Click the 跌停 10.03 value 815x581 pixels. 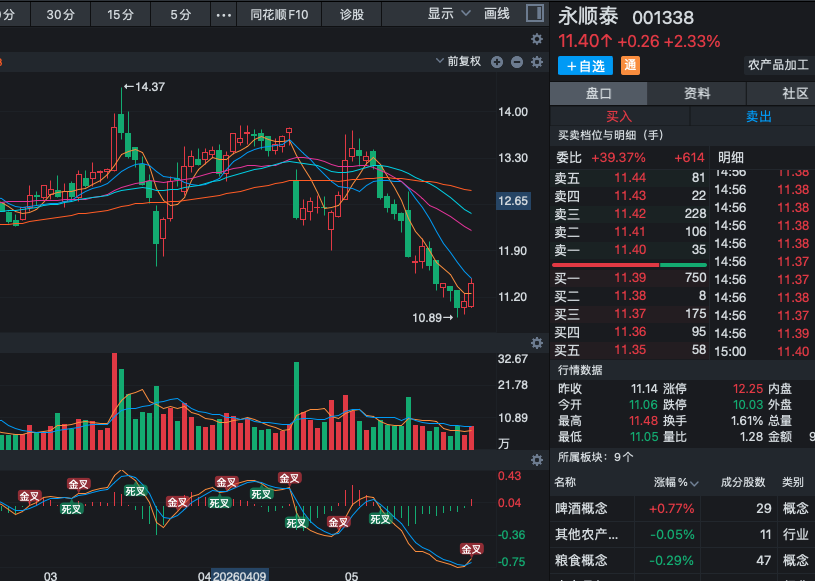747,405
